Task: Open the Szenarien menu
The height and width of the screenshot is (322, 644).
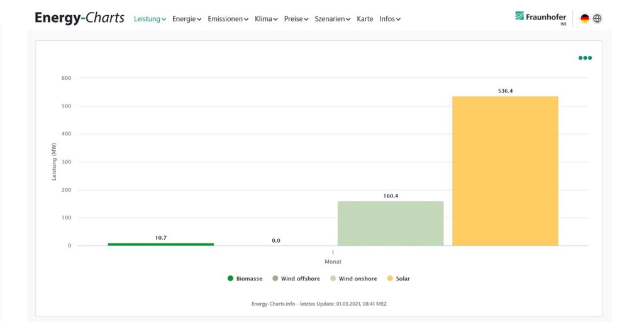Action: [x=332, y=19]
